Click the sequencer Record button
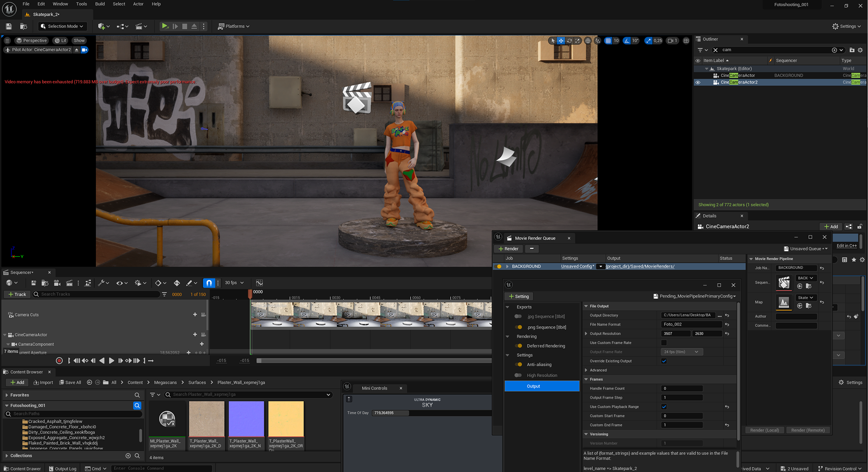The width and height of the screenshot is (868, 472). [x=59, y=360]
